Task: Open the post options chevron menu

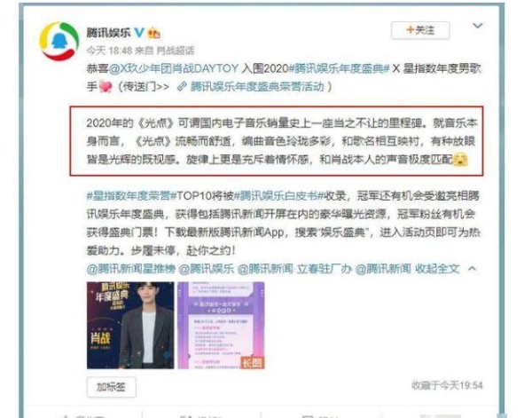Action: click(x=478, y=26)
